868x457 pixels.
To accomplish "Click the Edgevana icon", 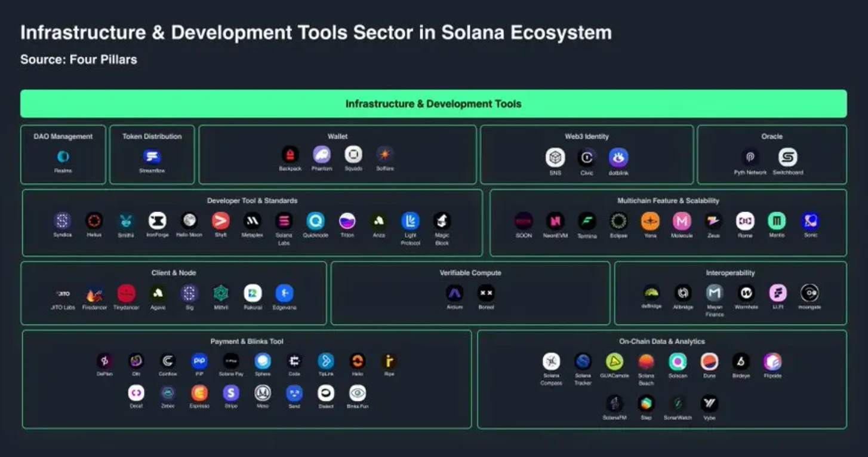I will click(284, 293).
